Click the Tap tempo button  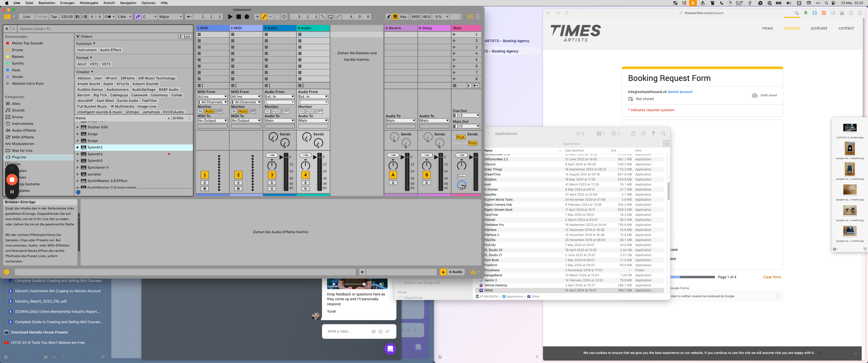click(54, 17)
